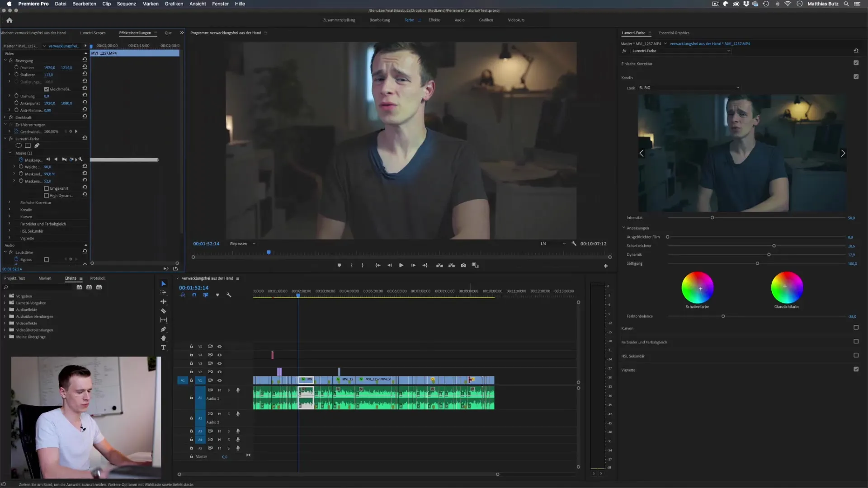Open the Look dropdown SL BIG
This screenshot has width=868, height=488.
[x=689, y=88]
